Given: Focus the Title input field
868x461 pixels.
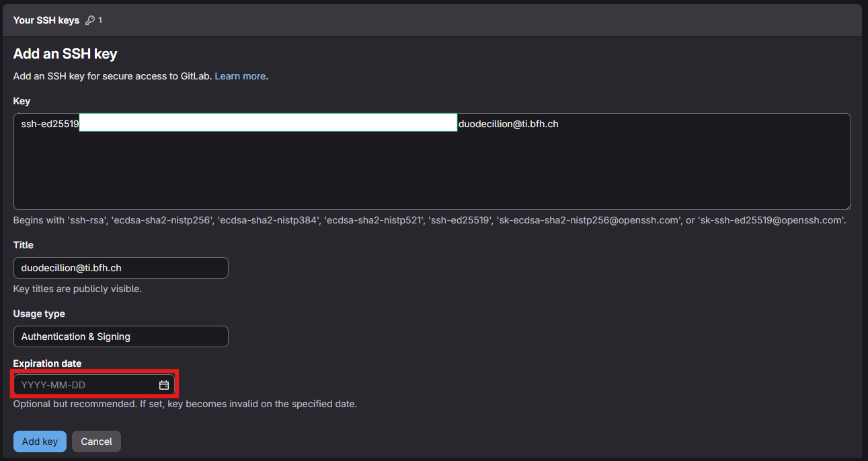Looking at the screenshot, I should [x=121, y=268].
